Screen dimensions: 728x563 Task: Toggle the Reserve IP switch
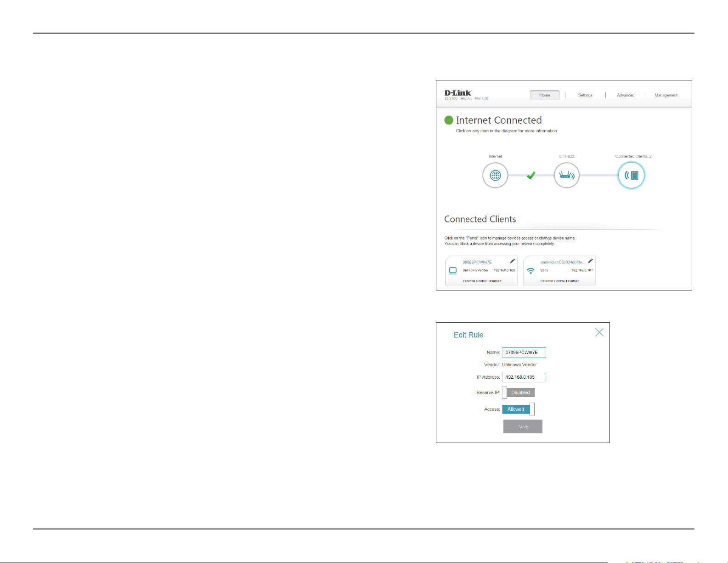click(x=519, y=392)
